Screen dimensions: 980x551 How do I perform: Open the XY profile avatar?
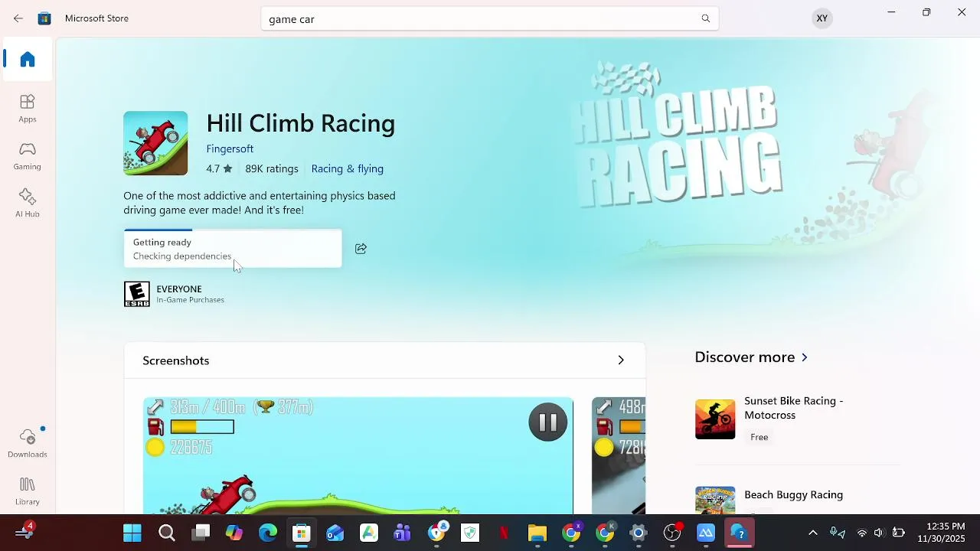click(822, 18)
